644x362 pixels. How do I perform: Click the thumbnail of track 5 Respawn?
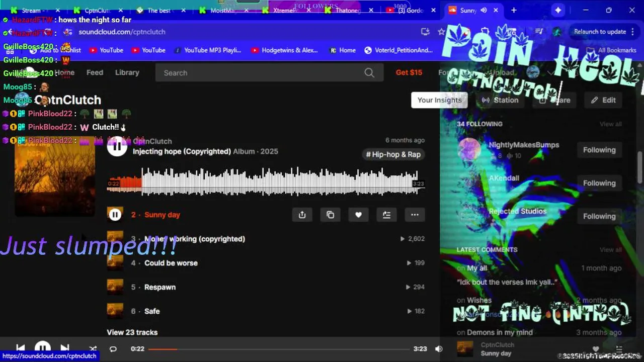pyautogui.click(x=115, y=287)
